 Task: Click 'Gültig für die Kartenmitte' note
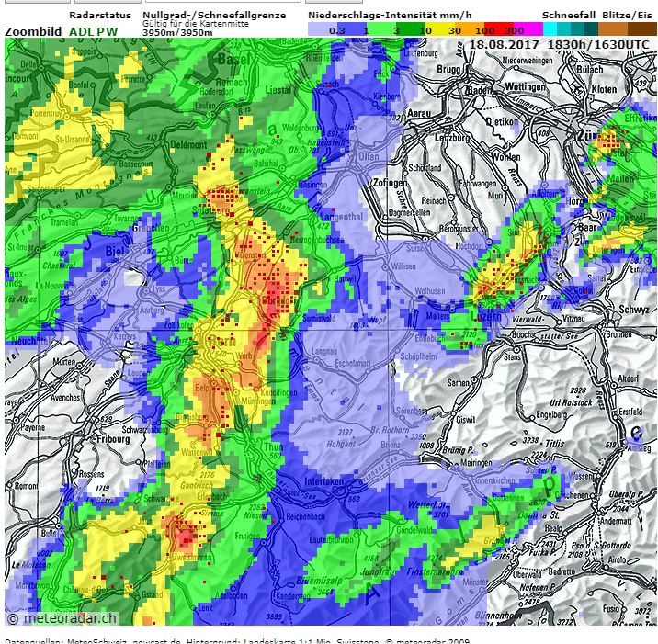tap(196, 24)
